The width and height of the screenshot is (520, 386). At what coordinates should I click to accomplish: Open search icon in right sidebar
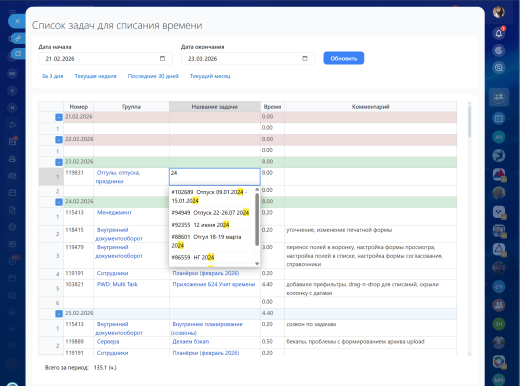(499, 68)
